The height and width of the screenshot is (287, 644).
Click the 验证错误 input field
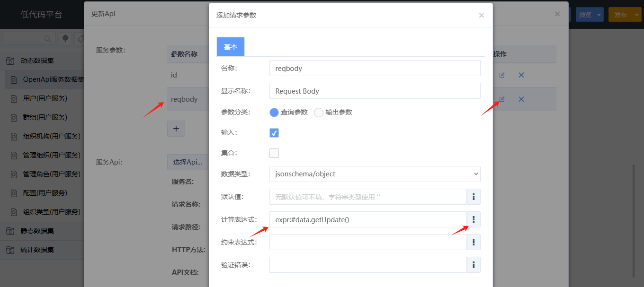pos(368,265)
